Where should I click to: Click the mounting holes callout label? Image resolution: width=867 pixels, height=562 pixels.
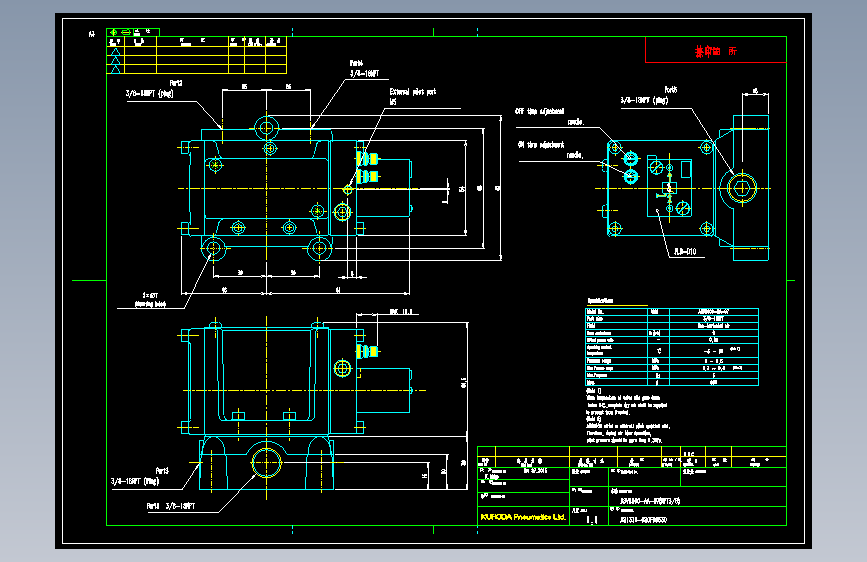[150, 300]
